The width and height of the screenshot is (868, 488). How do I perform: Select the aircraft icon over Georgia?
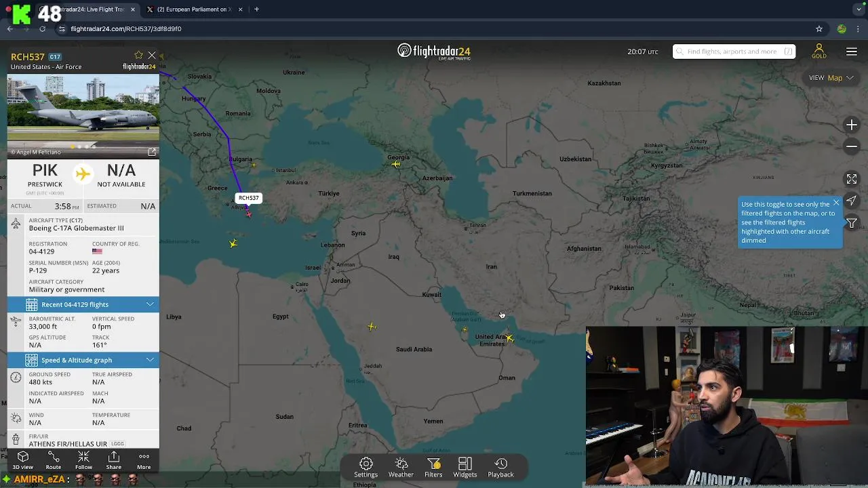click(396, 163)
